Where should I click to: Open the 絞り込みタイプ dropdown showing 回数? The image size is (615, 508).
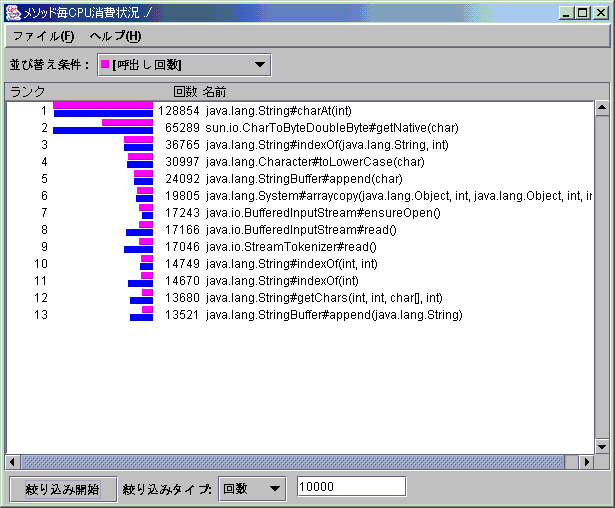(252, 489)
